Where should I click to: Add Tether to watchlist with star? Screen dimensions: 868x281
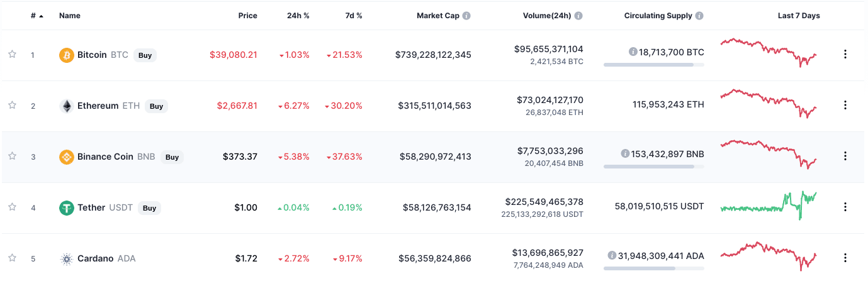12,207
